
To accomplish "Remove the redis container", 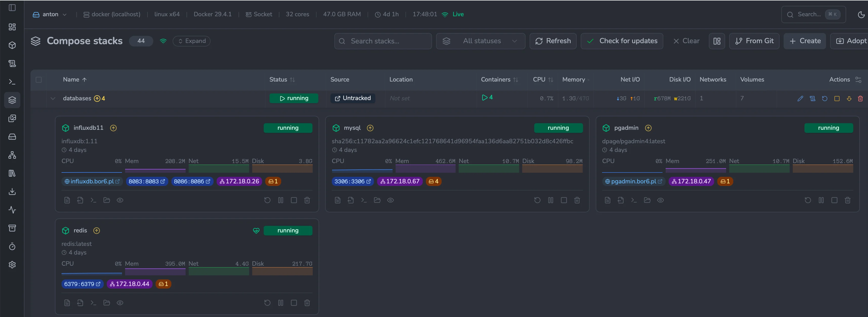I will click(307, 303).
